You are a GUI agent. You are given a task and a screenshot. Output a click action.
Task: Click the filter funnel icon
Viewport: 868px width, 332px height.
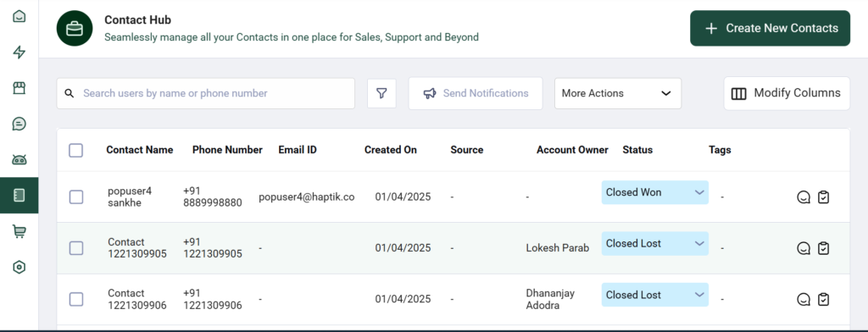tap(381, 93)
